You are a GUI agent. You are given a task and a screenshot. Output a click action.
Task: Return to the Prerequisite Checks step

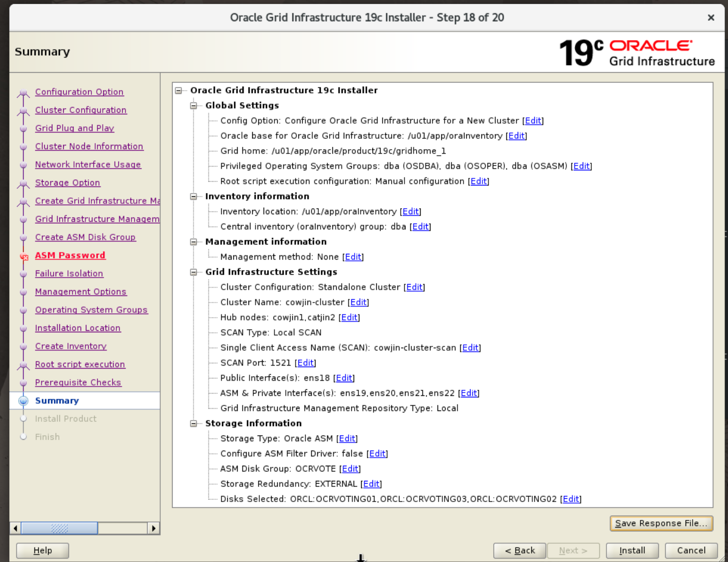click(78, 382)
